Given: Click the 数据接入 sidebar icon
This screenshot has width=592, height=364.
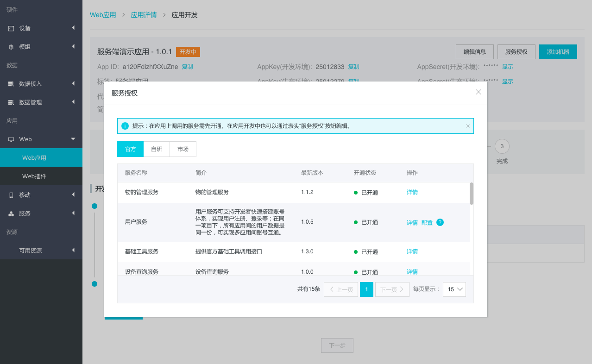Looking at the screenshot, I should coord(11,84).
